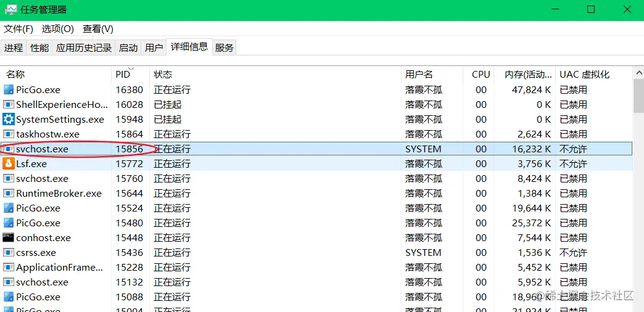This screenshot has width=644, height=312.
Task: Select the RuntimeBroker.exe process name
Action: click(x=59, y=194)
